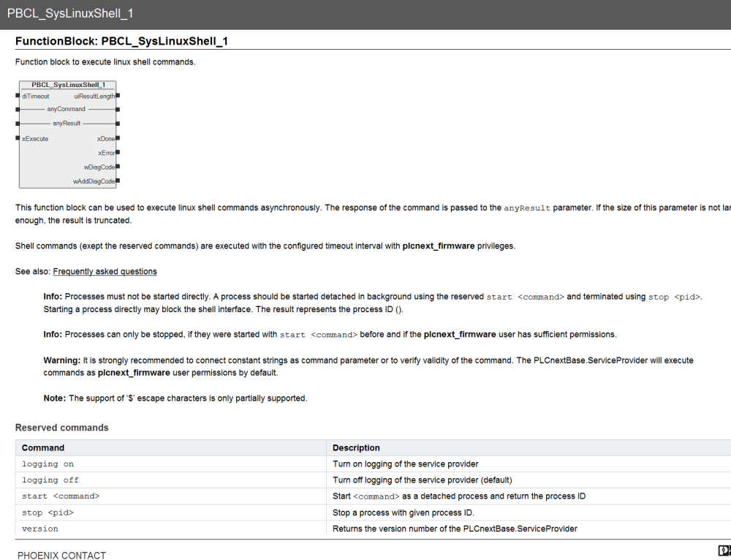
Task: Click the 'start <command>' table cell
Action: [60, 496]
